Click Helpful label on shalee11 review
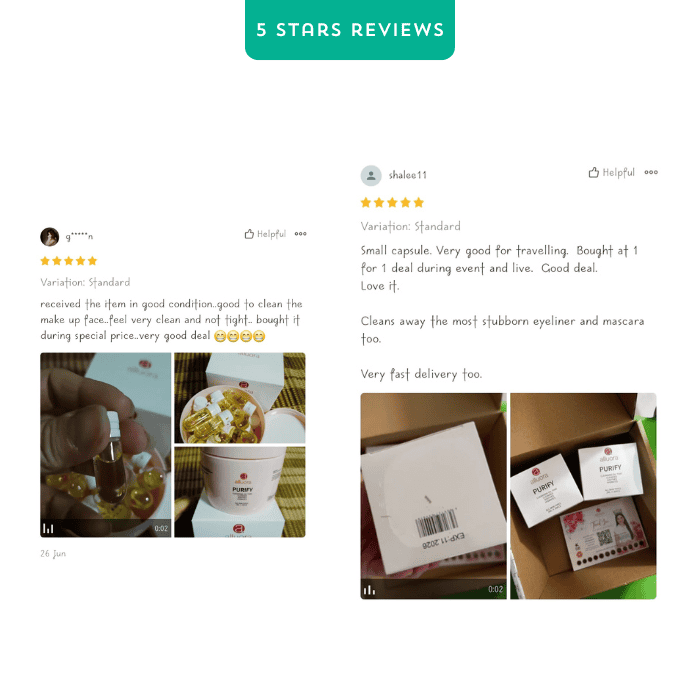 (x=618, y=172)
